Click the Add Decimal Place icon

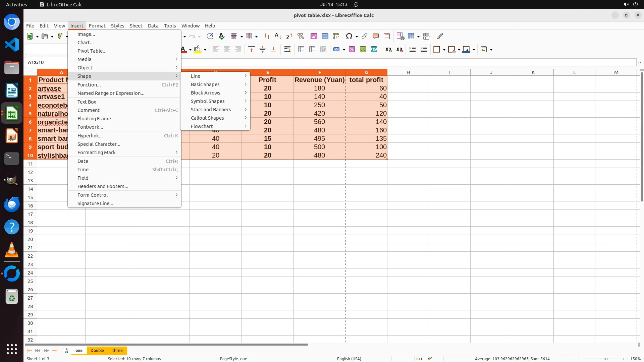(388, 50)
